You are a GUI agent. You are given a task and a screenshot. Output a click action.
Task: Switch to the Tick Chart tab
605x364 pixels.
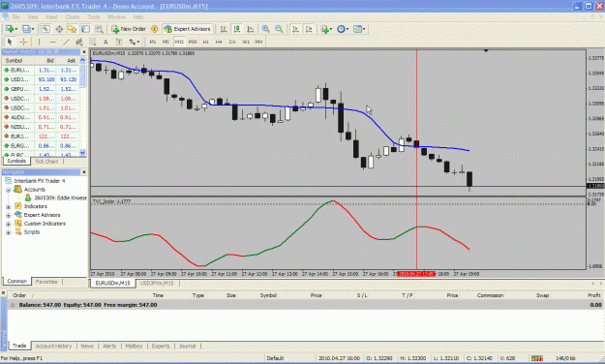pos(46,162)
